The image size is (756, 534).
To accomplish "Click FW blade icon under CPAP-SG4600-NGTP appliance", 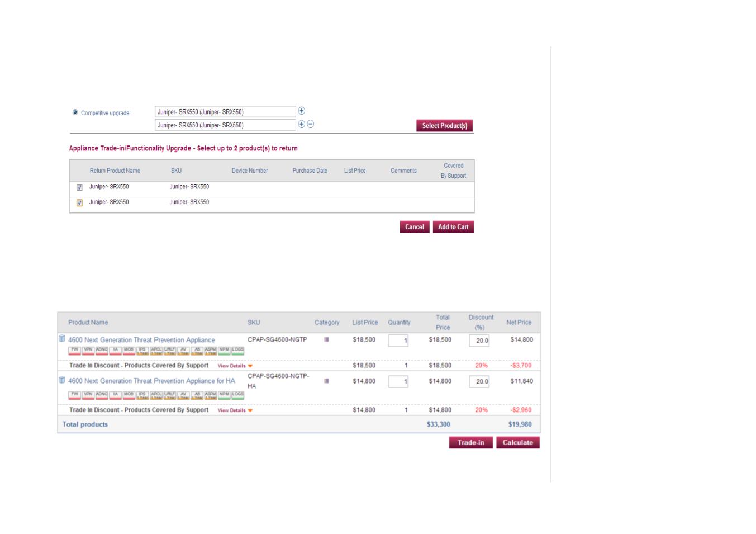I will [x=75, y=351].
